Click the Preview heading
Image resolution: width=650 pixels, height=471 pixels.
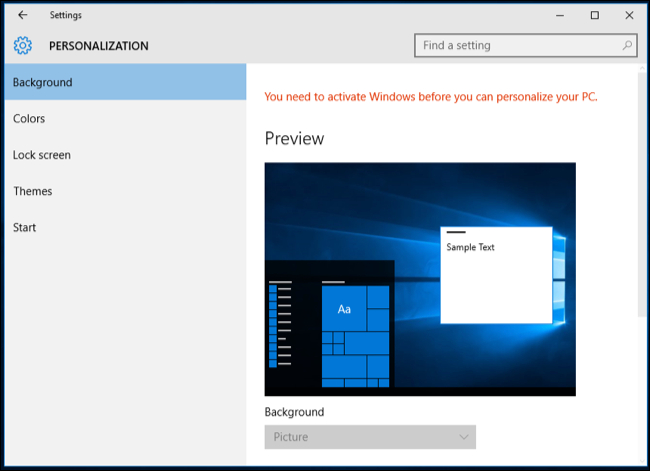coord(294,138)
